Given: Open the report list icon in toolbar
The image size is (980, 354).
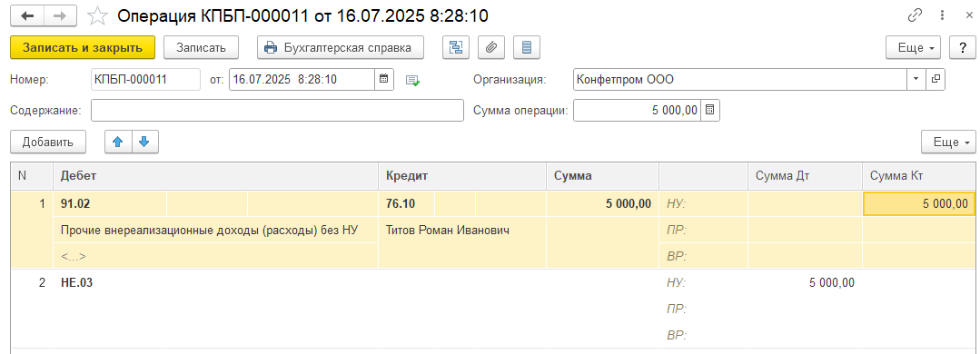Looking at the screenshot, I should [x=527, y=47].
